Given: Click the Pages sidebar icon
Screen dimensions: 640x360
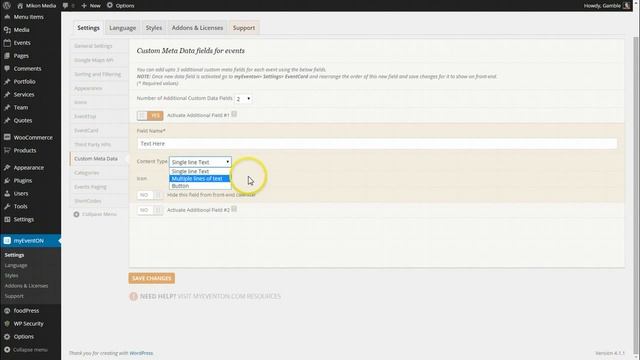Looking at the screenshot, I should [x=7, y=56].
